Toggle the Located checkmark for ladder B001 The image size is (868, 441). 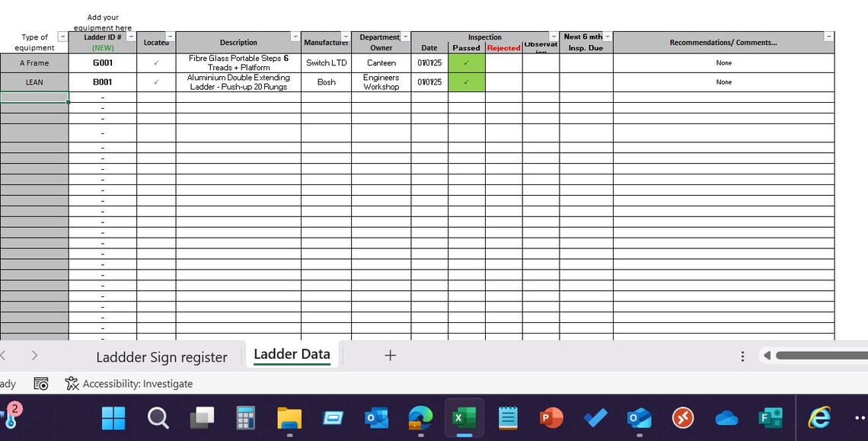coord(156,82)
